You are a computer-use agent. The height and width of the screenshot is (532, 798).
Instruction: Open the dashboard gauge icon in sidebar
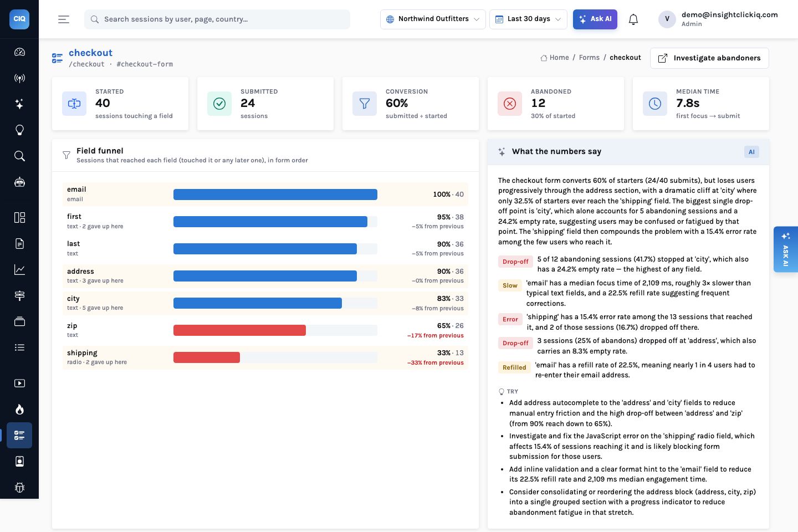(19, 52)
